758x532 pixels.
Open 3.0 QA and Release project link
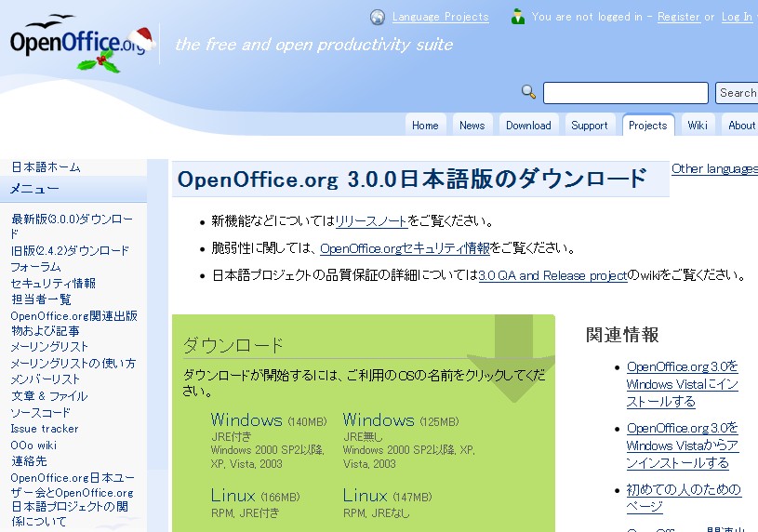click(552, 275)
